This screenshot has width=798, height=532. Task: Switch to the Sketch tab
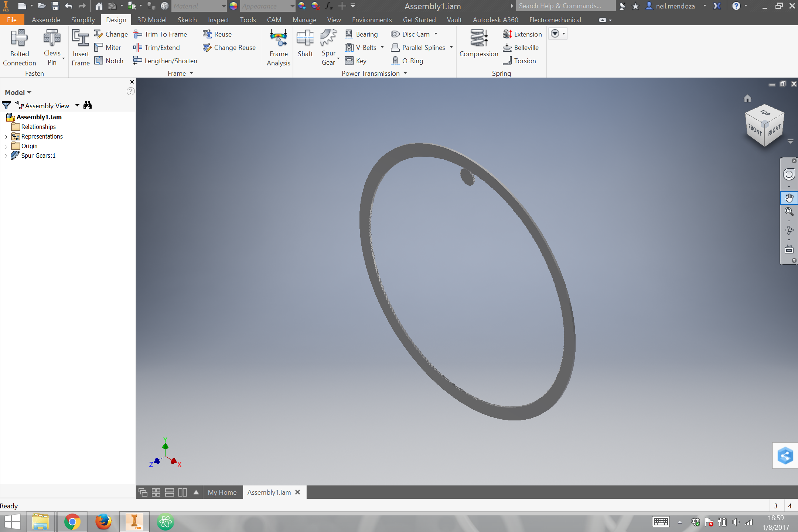[x=187, y=20]
